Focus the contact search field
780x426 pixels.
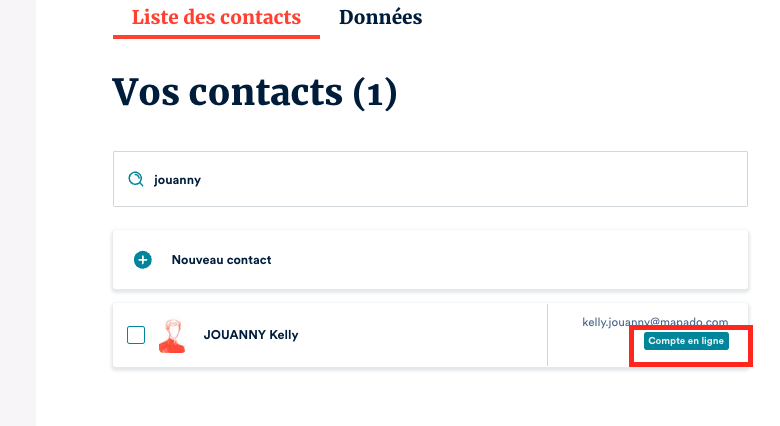tap(430, 179)
